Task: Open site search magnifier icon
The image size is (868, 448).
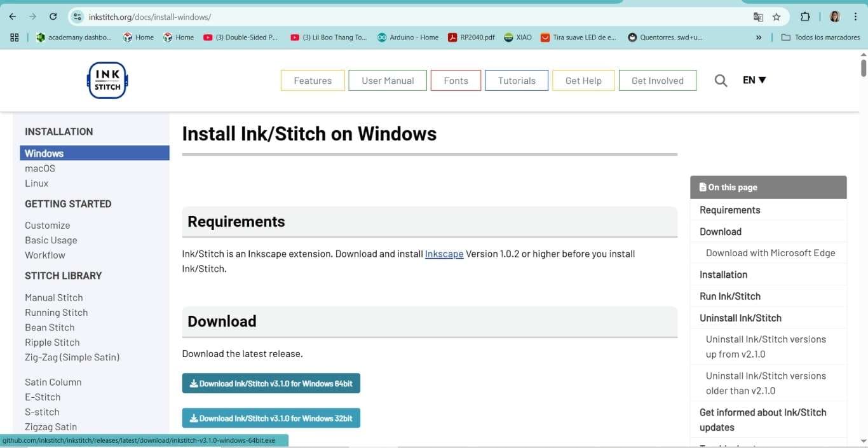Action: [721, 81]
